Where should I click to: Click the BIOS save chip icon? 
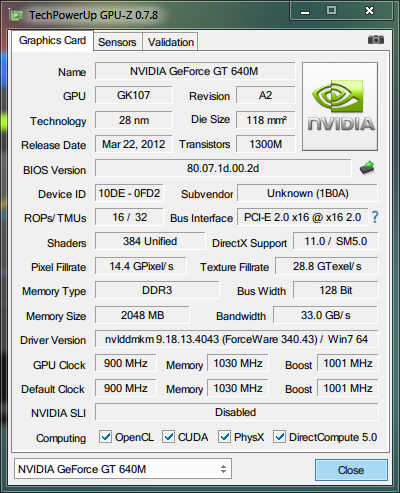point(367,168)
